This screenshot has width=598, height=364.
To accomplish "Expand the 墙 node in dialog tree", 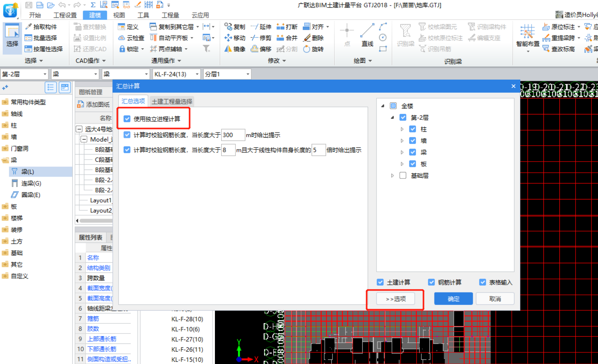I will (x=402, y=141).
